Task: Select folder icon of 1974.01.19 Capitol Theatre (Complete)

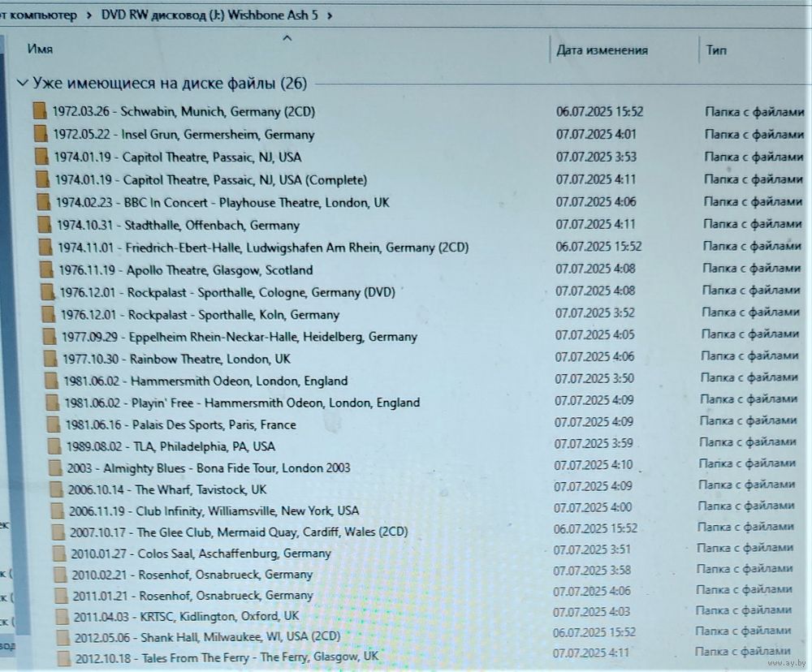Action: (42, 179)
